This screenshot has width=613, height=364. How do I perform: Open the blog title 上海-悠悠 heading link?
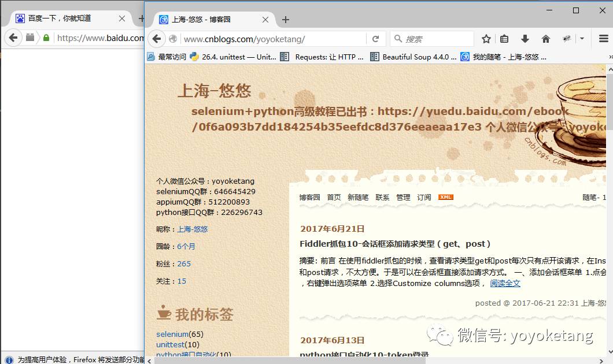214,91
